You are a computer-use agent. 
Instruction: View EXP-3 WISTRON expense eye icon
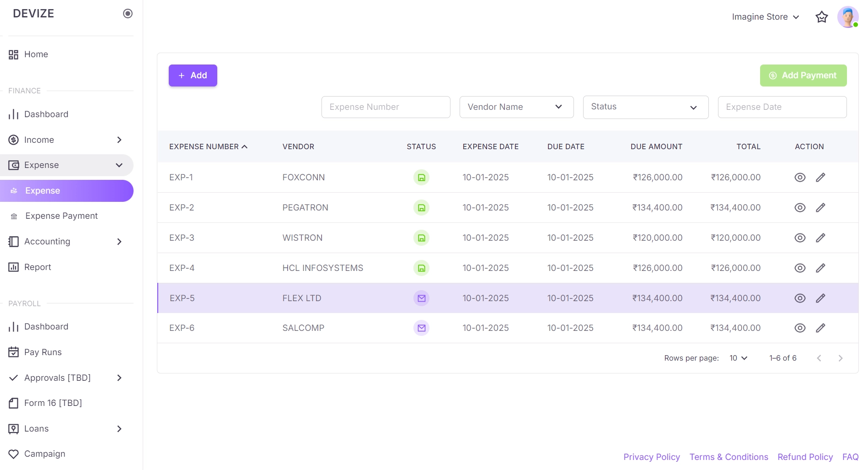point(800,238)
